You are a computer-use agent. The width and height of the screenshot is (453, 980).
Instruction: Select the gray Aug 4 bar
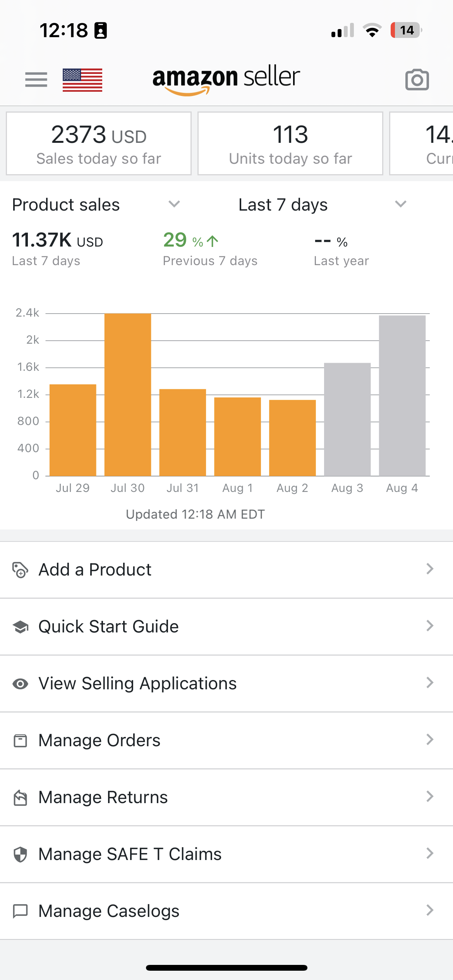pos(402,396)
